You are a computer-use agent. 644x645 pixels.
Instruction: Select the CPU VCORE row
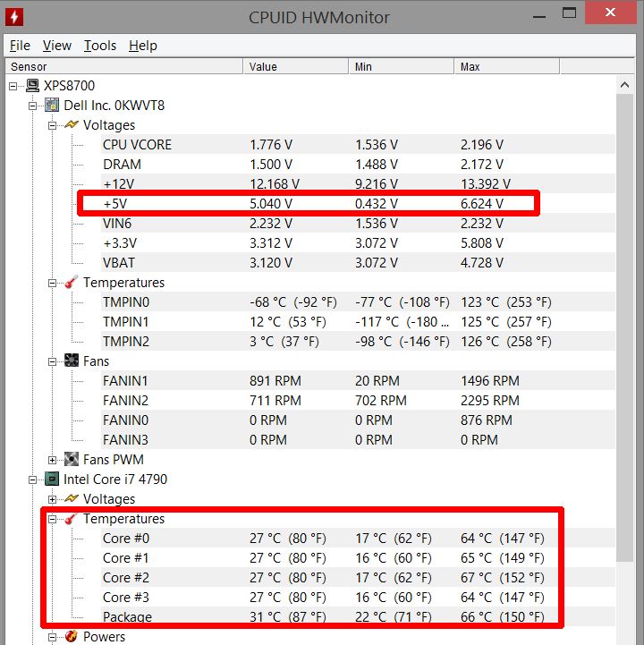pyautogui.click(x=358, y=144)
